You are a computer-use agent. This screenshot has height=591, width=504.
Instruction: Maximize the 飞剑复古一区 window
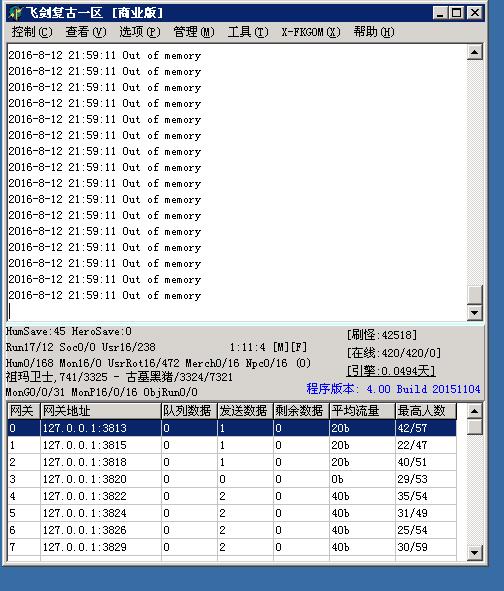coord(457,13)
